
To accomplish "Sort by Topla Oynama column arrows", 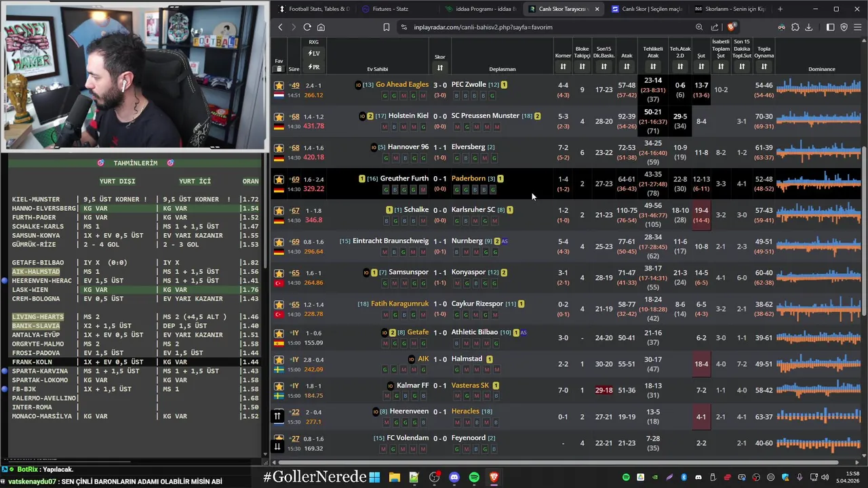I will (x=764, y=66).
